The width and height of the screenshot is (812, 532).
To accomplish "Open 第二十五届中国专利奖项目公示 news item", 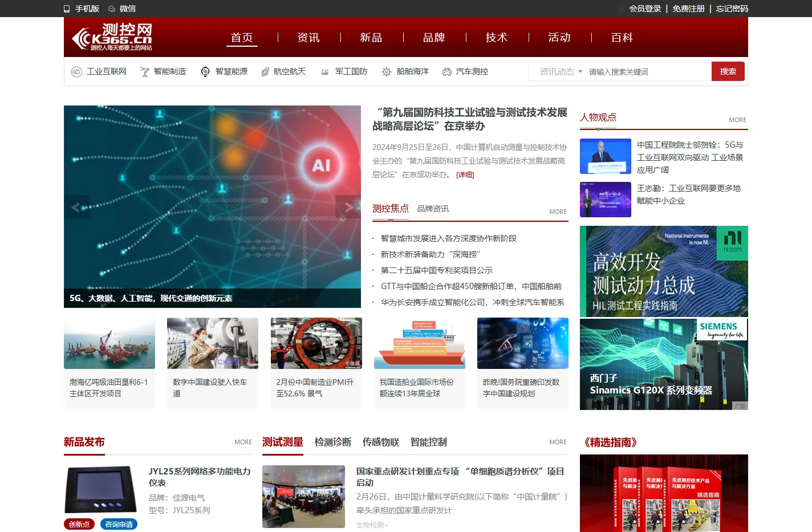I will pyautogui.click(x=437, y=270).
